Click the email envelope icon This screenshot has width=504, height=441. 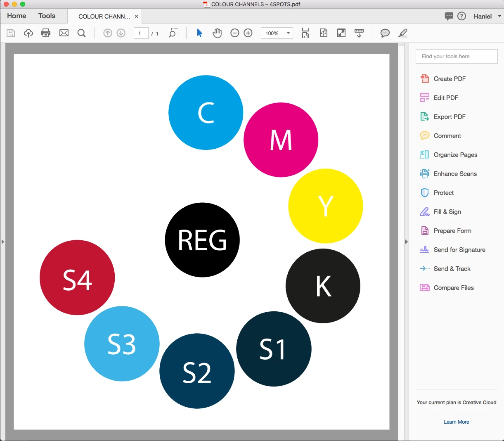64,33
